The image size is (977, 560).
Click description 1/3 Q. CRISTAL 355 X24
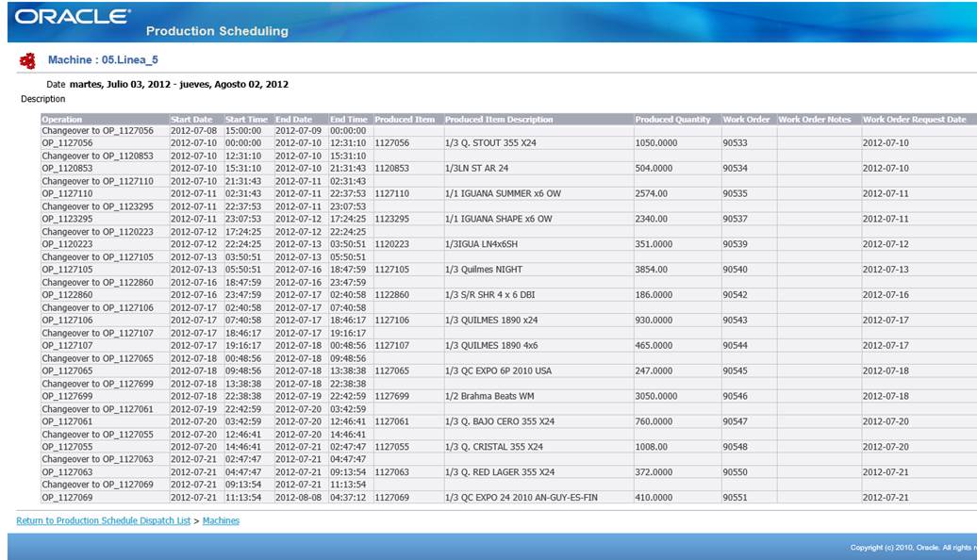coord(494,447)
